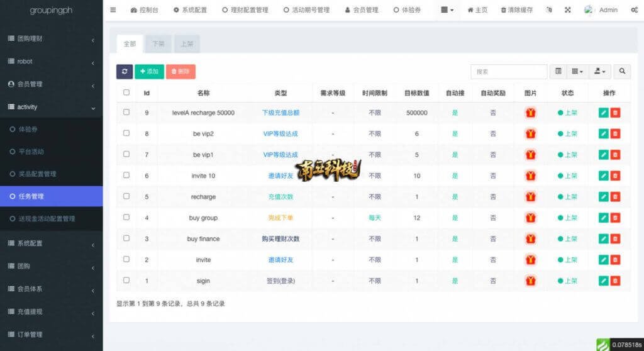
Task: Collapse sidebar with the hamburger icon
Action: (x=113, y=10)
